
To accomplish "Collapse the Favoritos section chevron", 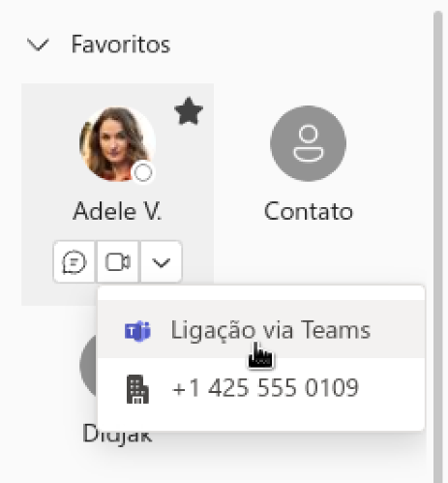I will coord(38,45).
